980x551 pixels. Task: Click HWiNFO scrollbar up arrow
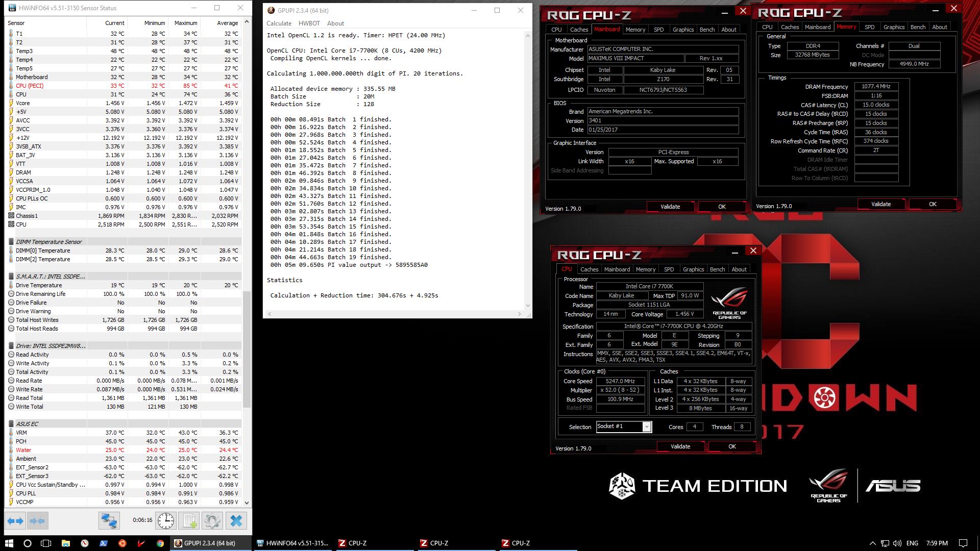(x=247, y=22)
